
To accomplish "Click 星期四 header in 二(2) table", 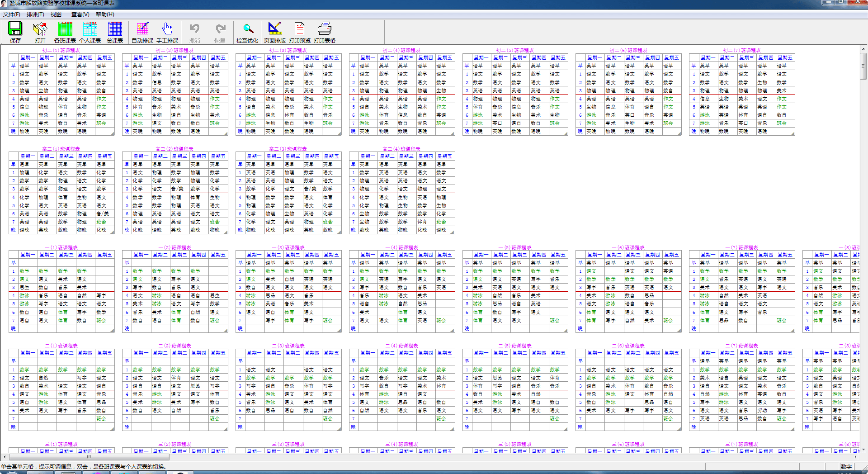I will tap(198, 353).
